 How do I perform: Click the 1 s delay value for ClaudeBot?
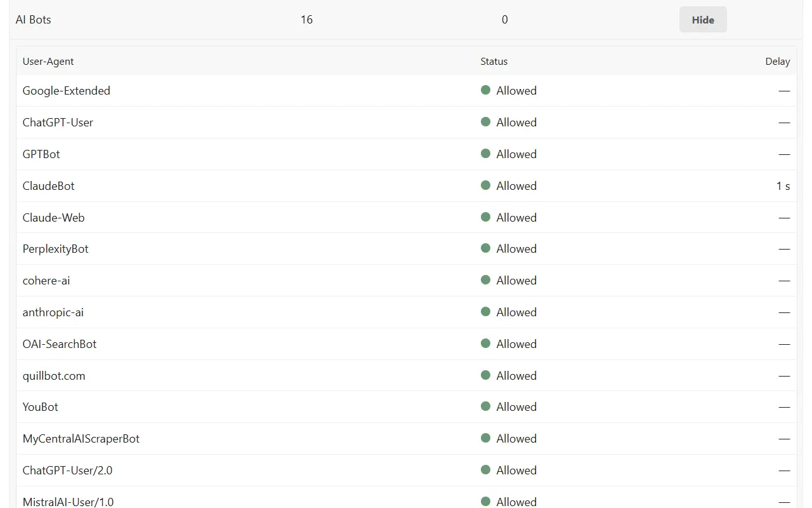[783, 185]
